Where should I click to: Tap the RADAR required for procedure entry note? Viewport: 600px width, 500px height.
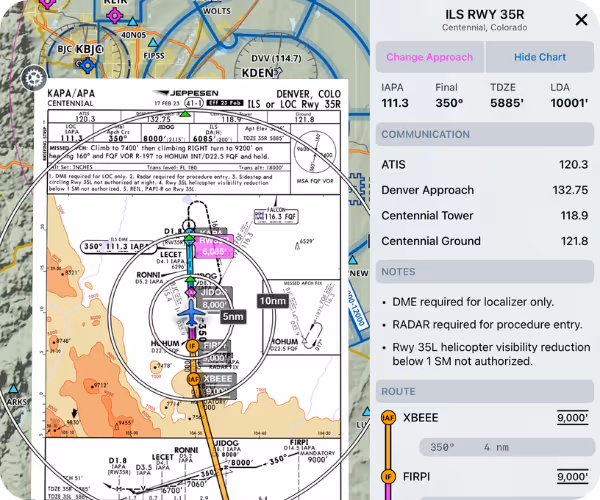(x=487, y=325)
